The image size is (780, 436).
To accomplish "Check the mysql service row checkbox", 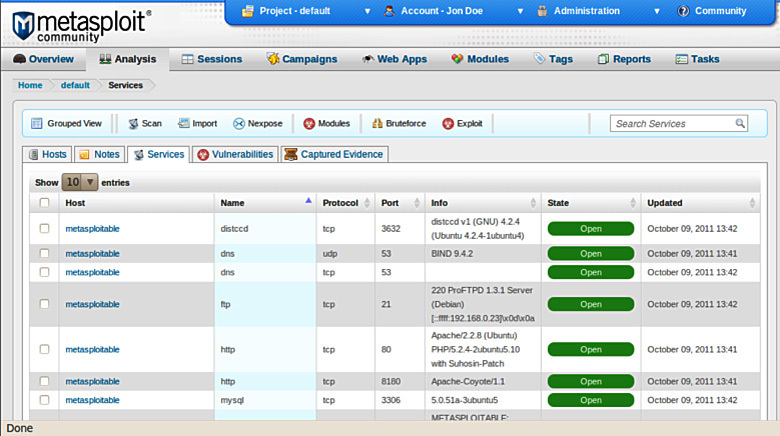I will point(44,400).
